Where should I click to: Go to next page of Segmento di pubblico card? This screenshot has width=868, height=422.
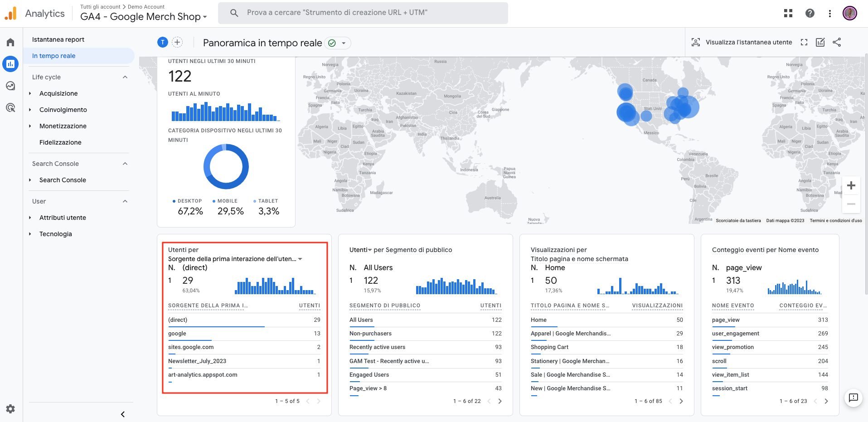pyautogui.click(x=500, y=401)
